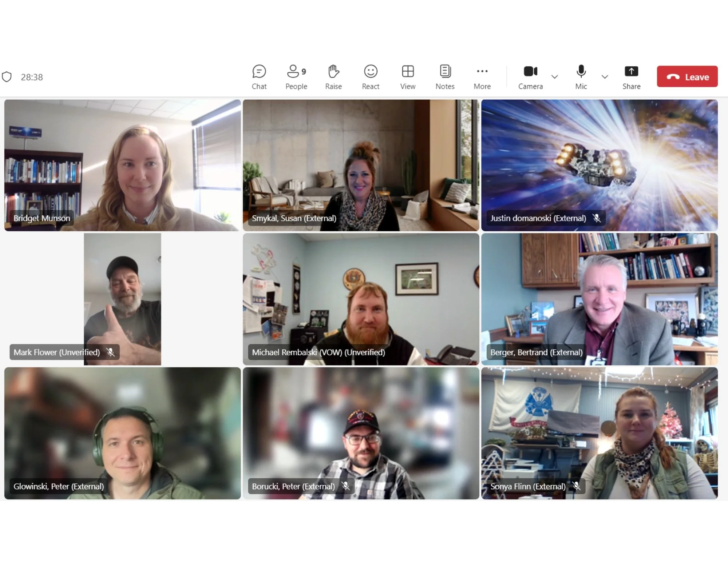
Task: Click the shield security icon
Action: [x=7, y=77]
